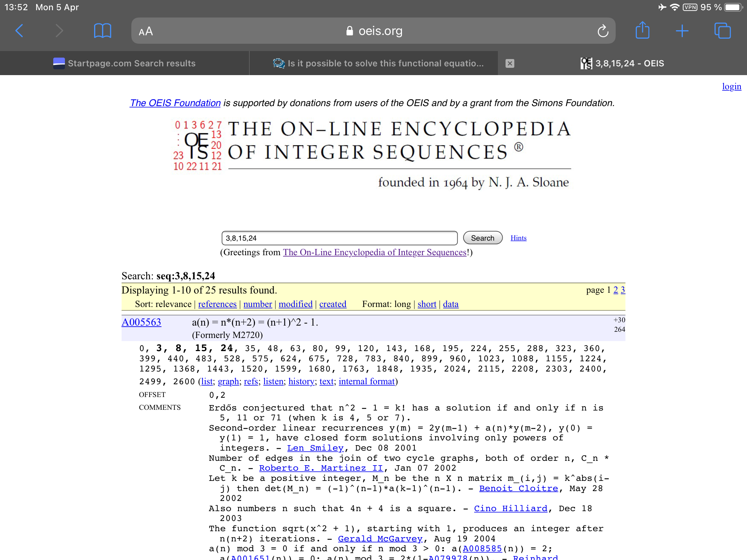Click the '(Formerly M2720)' text
This screenshot has height=560, width=747.
click(227, 335)
